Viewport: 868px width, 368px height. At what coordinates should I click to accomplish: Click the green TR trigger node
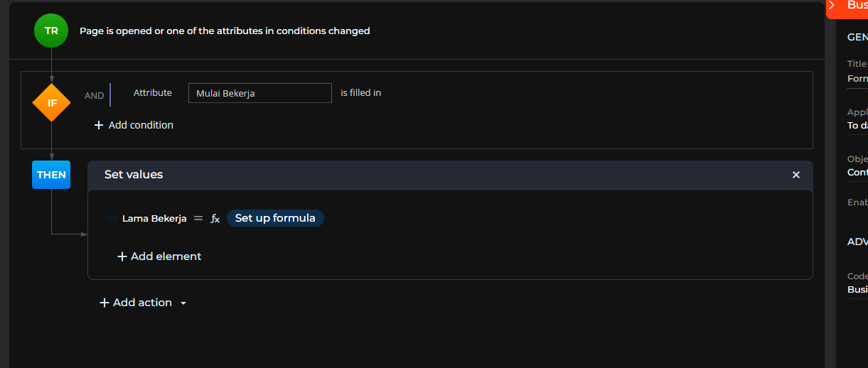(x=51, y=31)
